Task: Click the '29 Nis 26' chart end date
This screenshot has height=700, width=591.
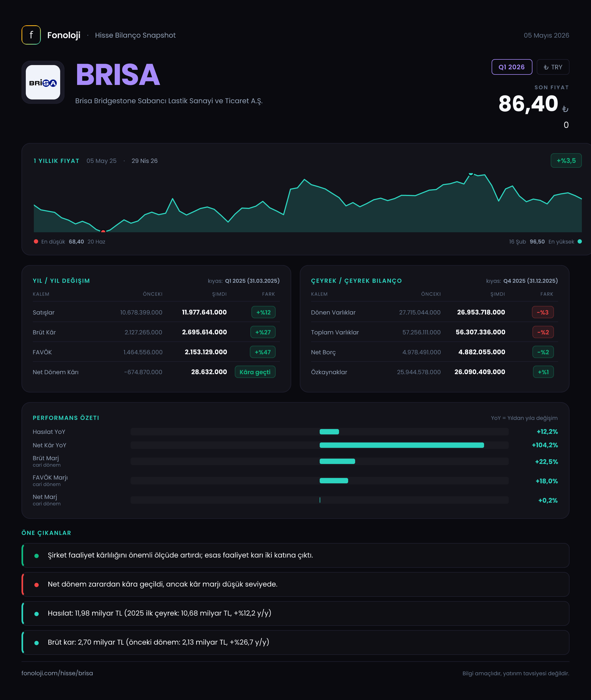Action: coord(145,161)
